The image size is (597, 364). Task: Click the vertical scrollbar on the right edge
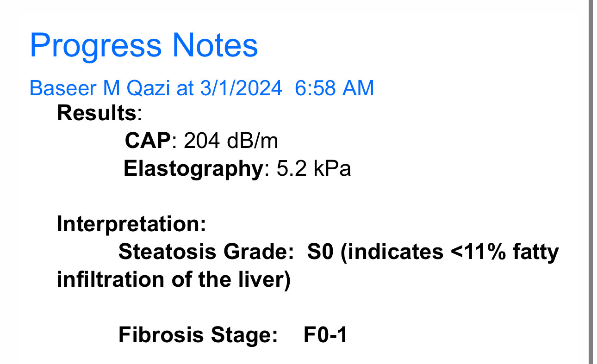point(590,185)
